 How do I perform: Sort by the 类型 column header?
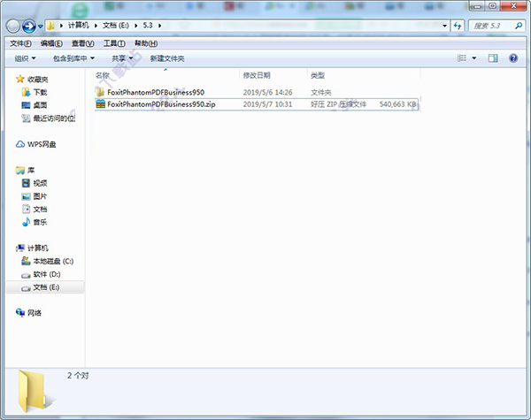318,75
